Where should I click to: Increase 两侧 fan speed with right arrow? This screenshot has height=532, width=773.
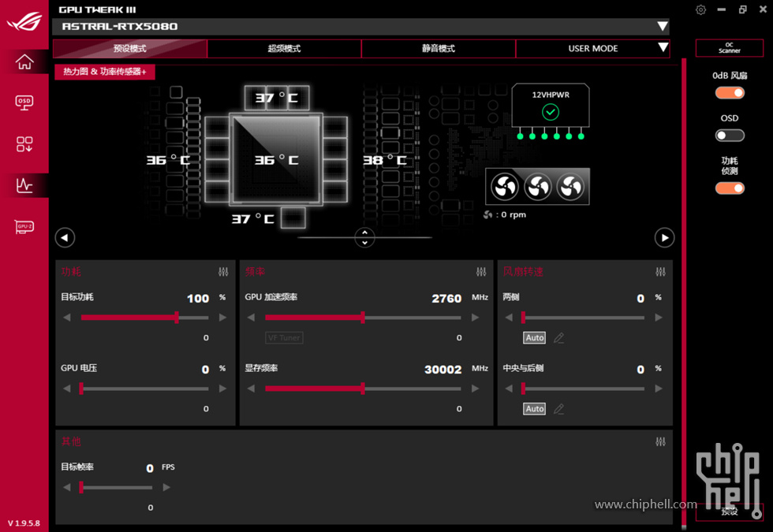click(659, 318)
